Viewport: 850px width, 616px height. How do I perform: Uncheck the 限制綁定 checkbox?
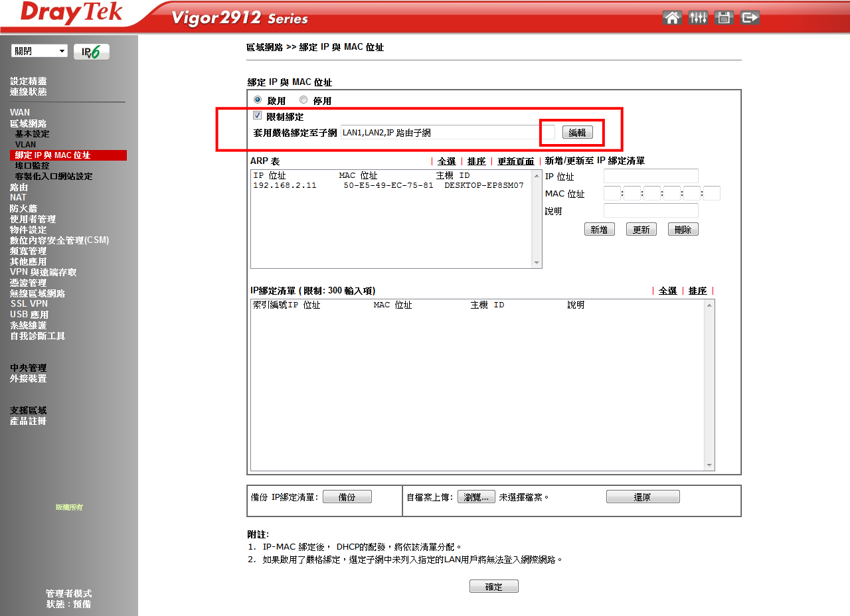257,115
